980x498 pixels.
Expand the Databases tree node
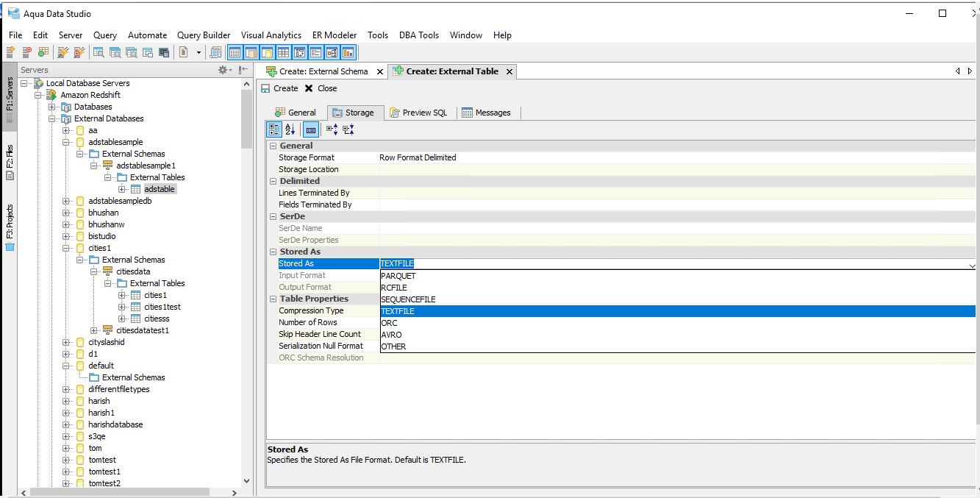[52, 107]
